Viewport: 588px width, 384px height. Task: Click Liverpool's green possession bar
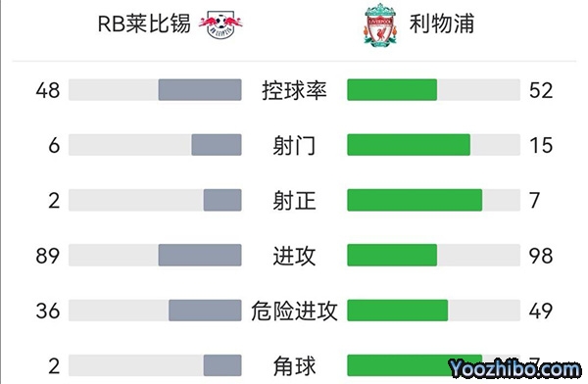(392, 89)
